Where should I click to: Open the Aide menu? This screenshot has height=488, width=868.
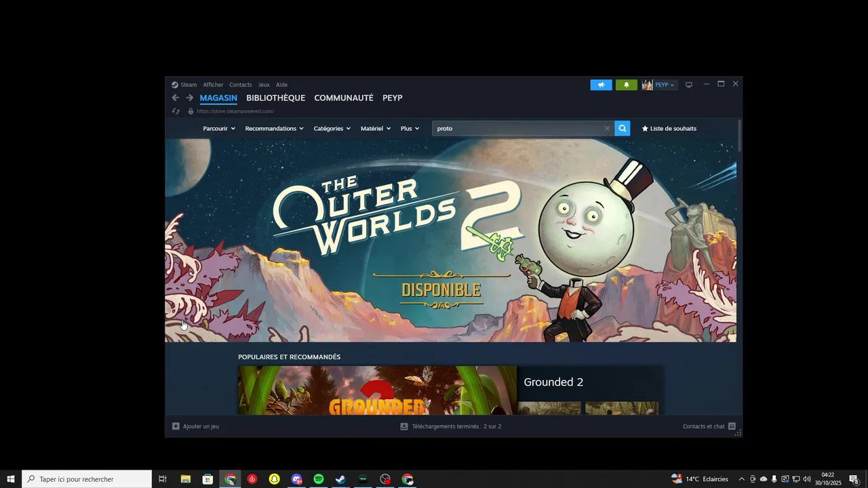pos(281,85)
